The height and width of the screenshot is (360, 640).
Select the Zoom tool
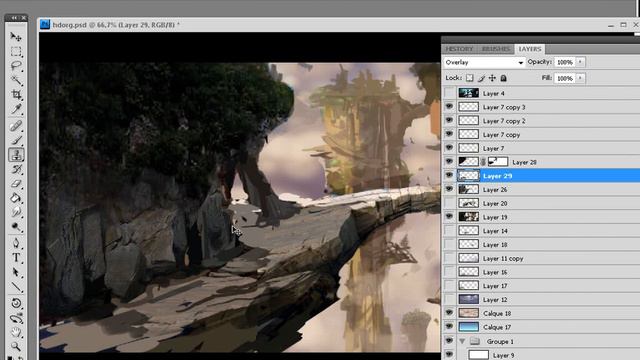[16, 347]
